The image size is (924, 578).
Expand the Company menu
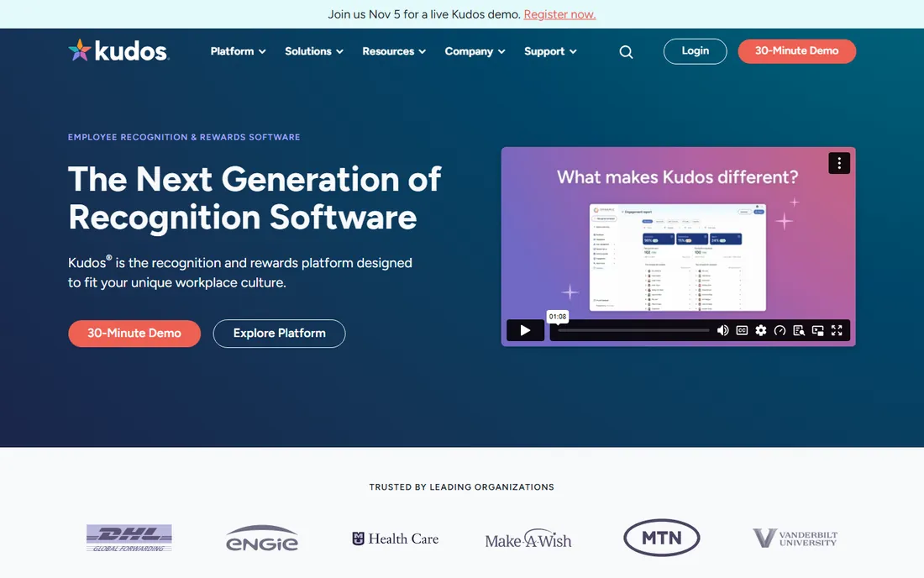475,51
